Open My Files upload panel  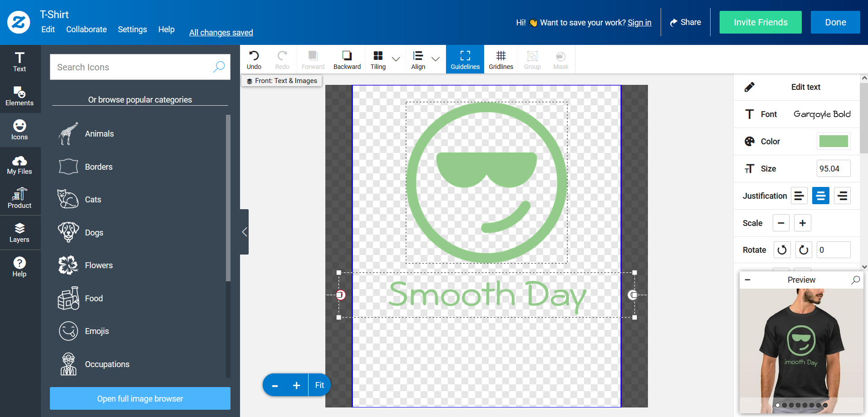pyautogui.click(x=19, y=165)
